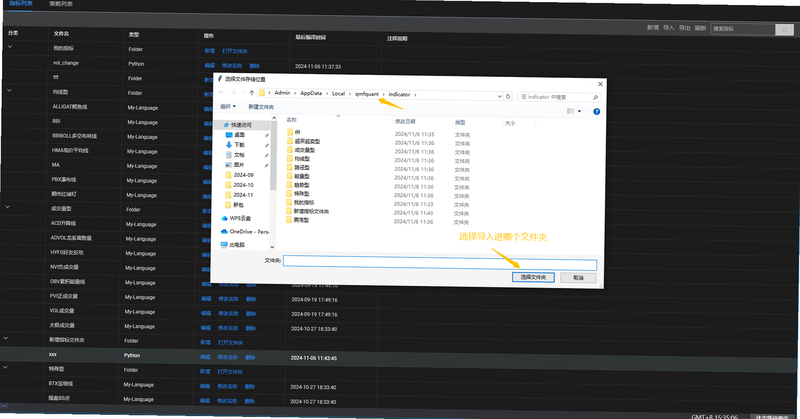Click 导出 in the top-right toolbar
Viewport: 800px width, 419px height.
685,28
